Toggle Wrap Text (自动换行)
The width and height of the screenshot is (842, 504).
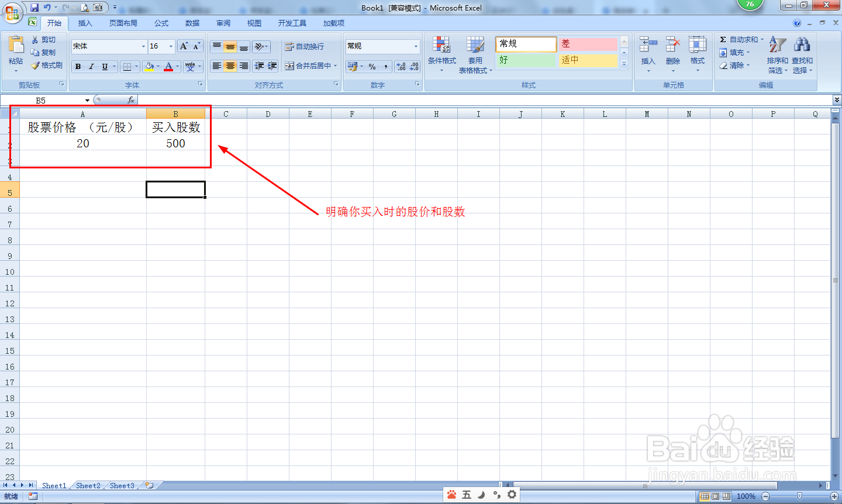coord(304,47)
